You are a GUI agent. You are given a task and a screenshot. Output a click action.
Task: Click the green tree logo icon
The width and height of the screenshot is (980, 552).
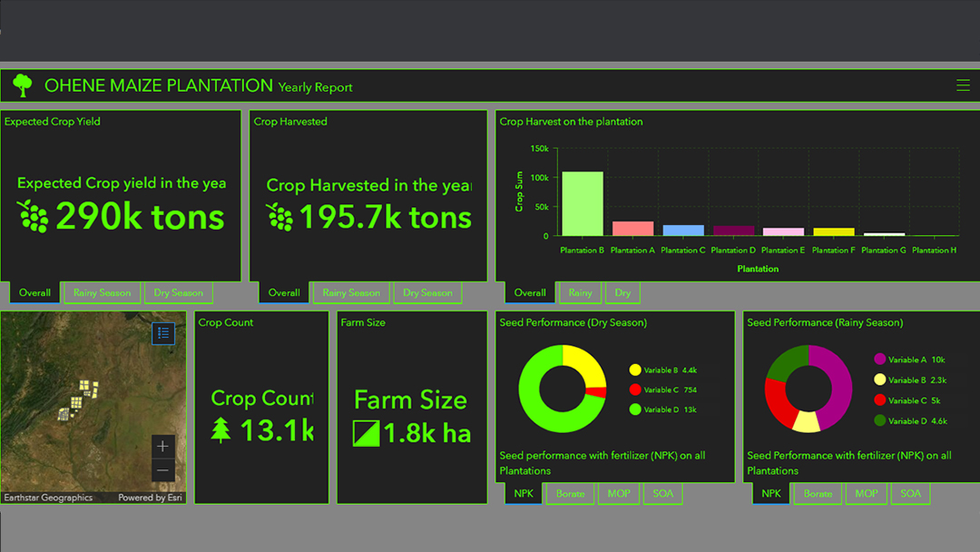point(23,86)
